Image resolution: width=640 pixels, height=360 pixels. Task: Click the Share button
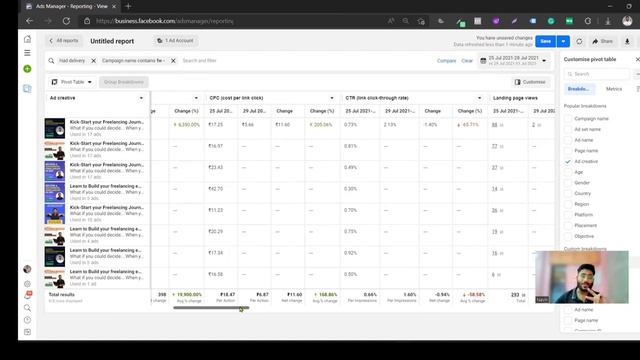tap(602, 41)
